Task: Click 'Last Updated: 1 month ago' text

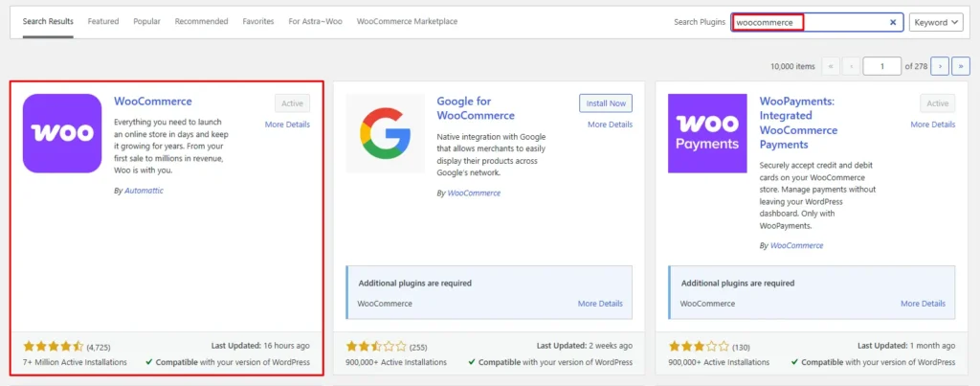Action: [906, 346]
